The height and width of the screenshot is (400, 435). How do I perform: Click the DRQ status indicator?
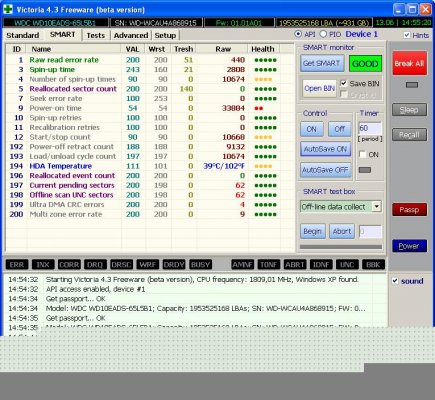(95, 265)
